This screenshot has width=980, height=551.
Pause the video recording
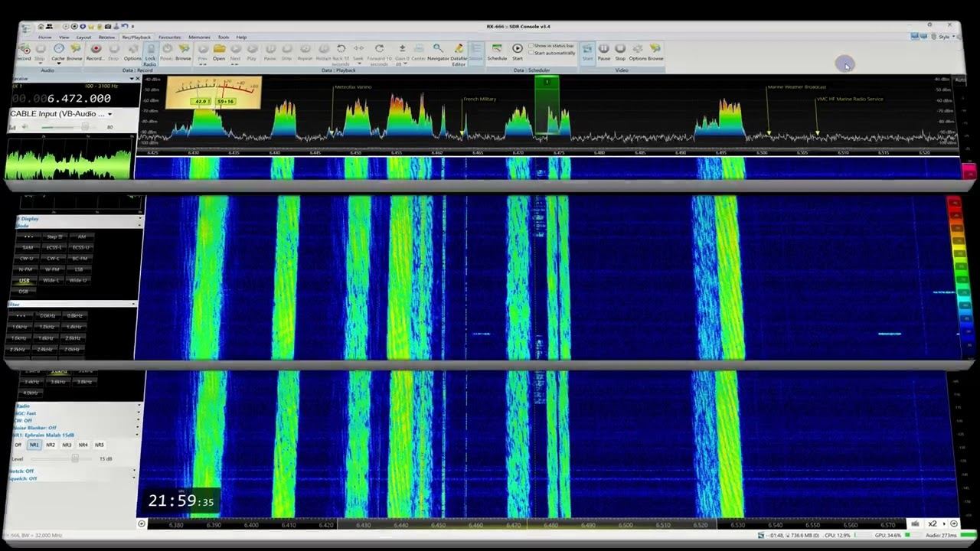[x=604, y=52]
